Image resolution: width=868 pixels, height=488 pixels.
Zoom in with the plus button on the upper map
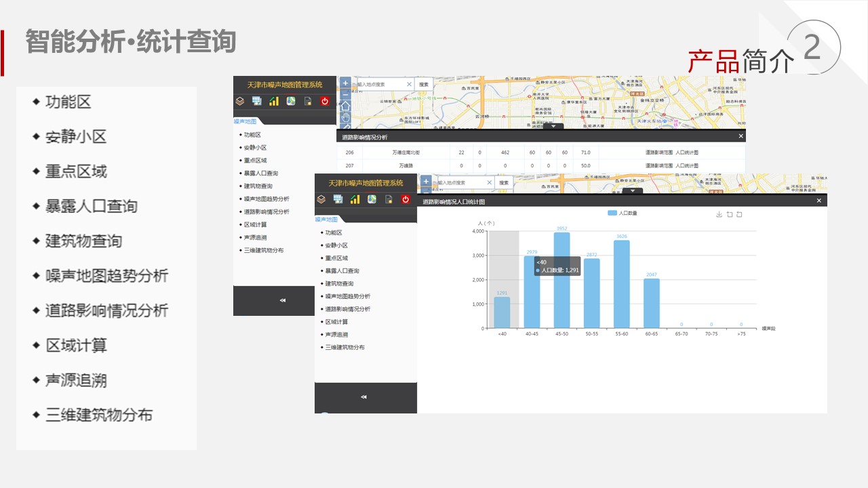[x=345, y=83]
